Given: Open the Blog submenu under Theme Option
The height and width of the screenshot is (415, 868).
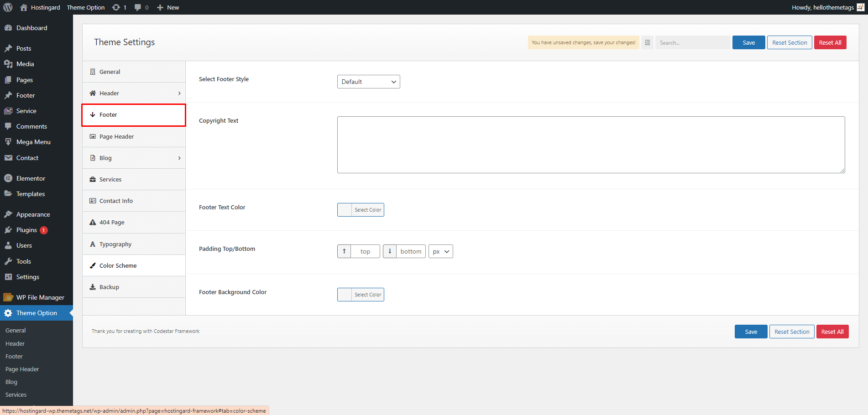Looking at the screenshot, I should tap(11, 382).
